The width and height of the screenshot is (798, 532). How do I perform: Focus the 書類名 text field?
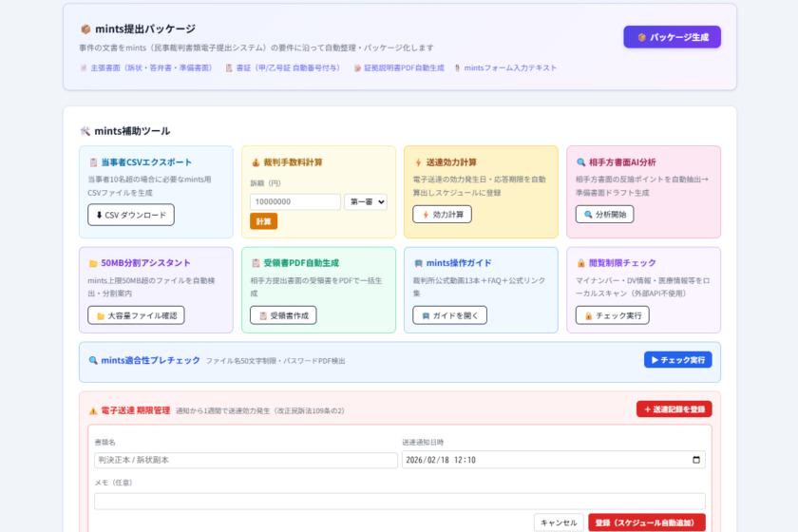click(x=245, y=460)
